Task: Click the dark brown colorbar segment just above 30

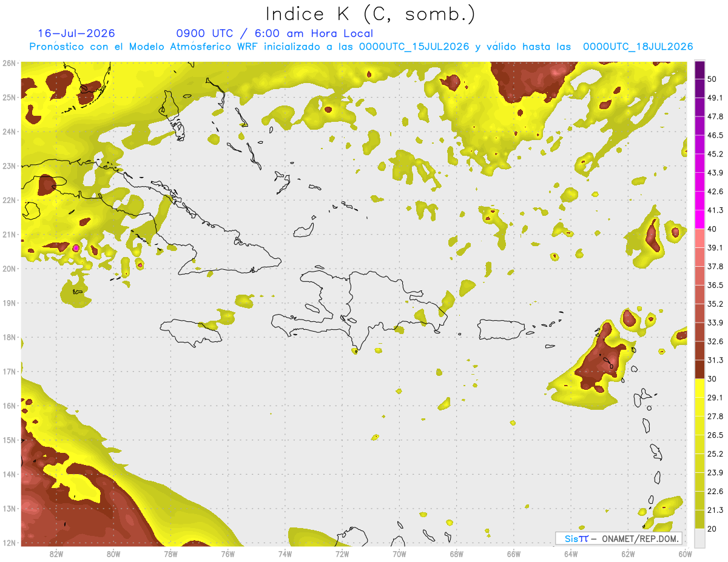Action: [699, 369]
